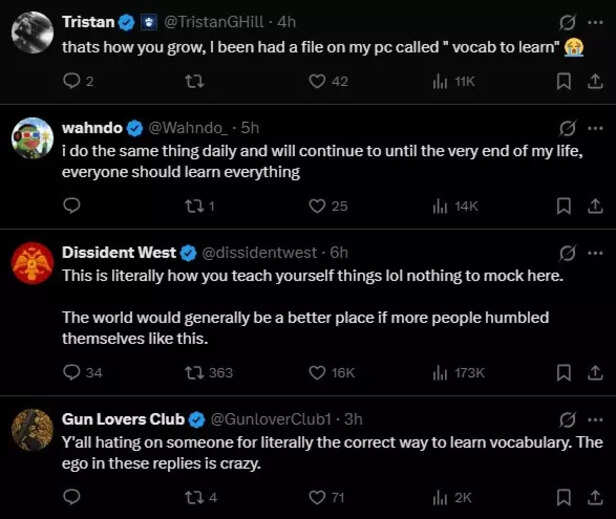Image resolution: width=616 pixels, height=519 pixels.
Task: Like Tristan's tweet with 42 likes
Action: point(318,81)
